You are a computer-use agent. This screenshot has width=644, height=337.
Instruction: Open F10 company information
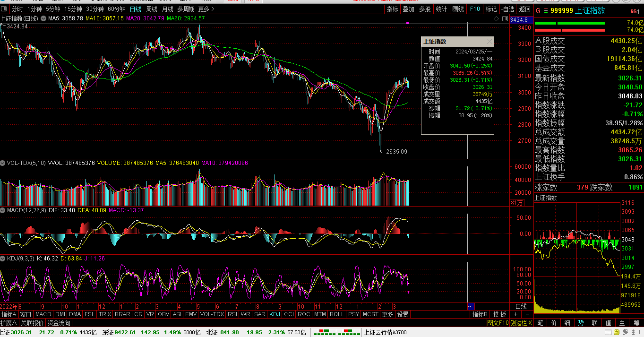point(475,9)
